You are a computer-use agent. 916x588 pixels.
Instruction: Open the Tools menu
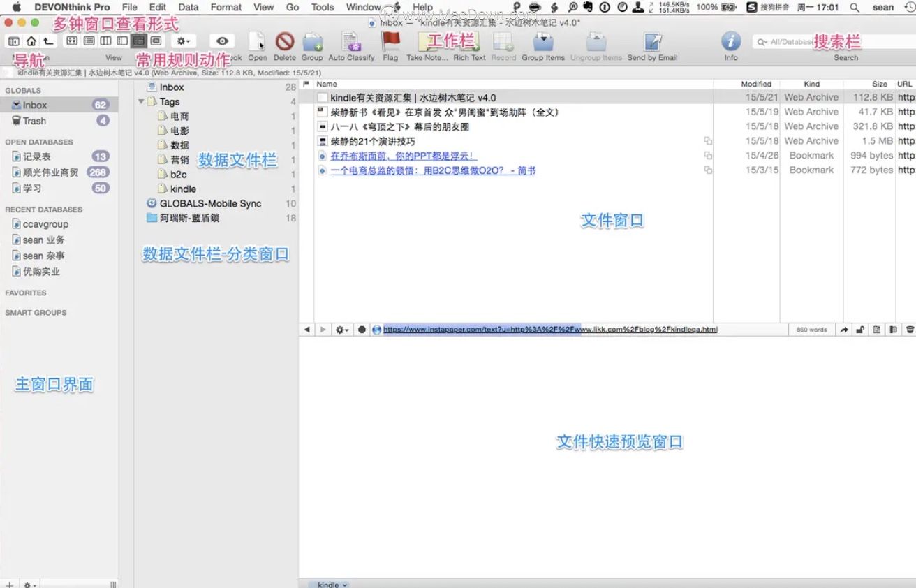pyautogui.click(x=323, y=7)
